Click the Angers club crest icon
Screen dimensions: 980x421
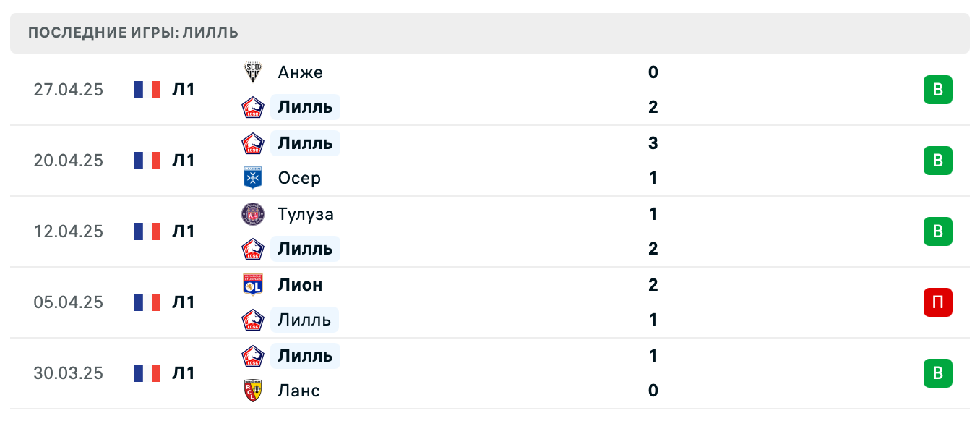tap(253, 72)
